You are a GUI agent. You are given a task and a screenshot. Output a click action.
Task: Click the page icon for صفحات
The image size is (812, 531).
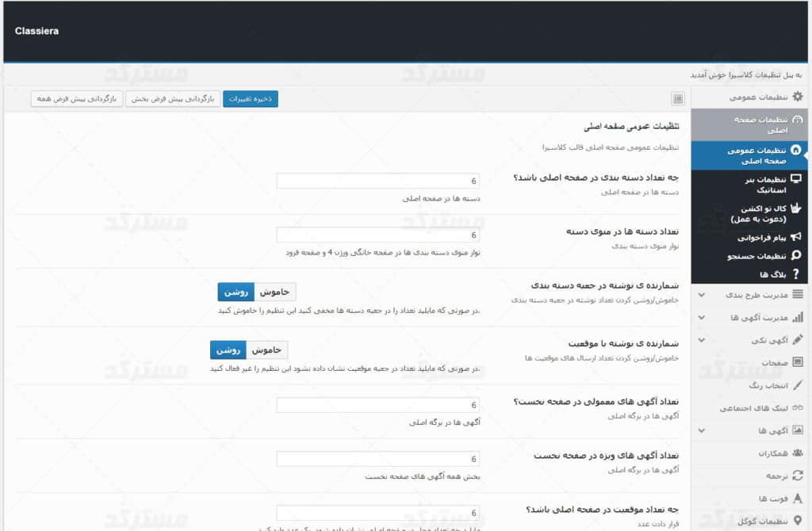[x=798, y=362]
